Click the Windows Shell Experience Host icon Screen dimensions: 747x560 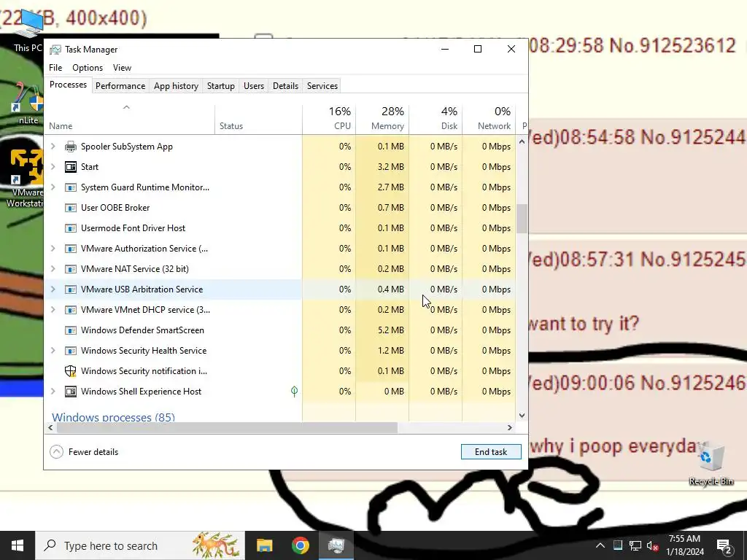71,392
